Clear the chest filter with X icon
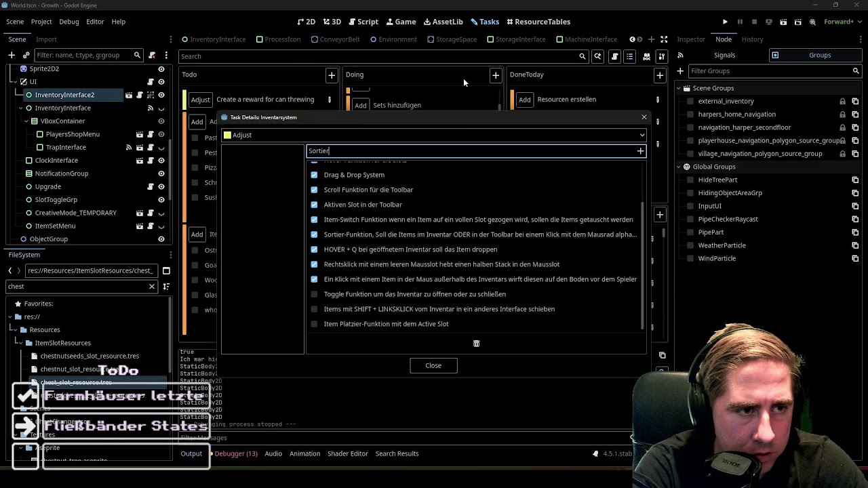This screenshot has width=868, height=488. tap(152, 286)
